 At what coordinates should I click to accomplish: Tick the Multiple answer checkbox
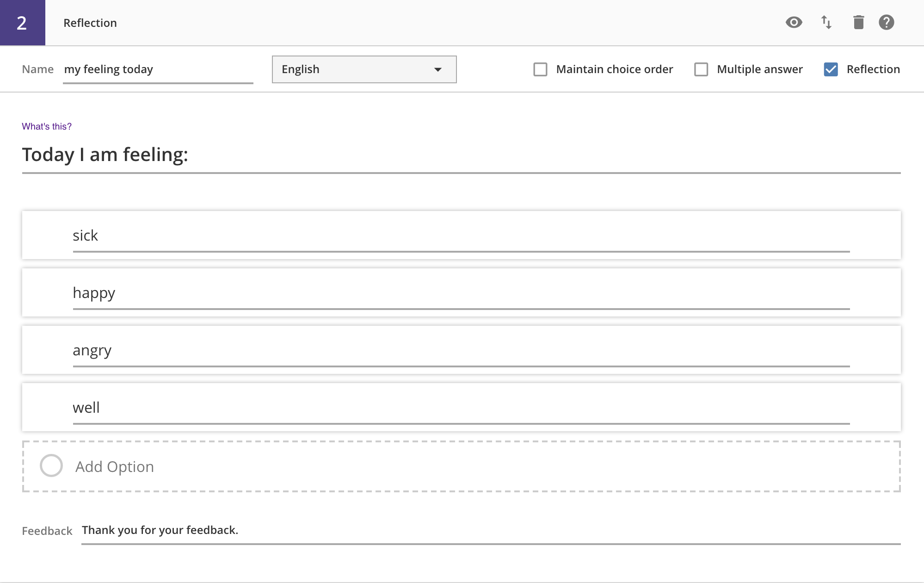(701, 69)
